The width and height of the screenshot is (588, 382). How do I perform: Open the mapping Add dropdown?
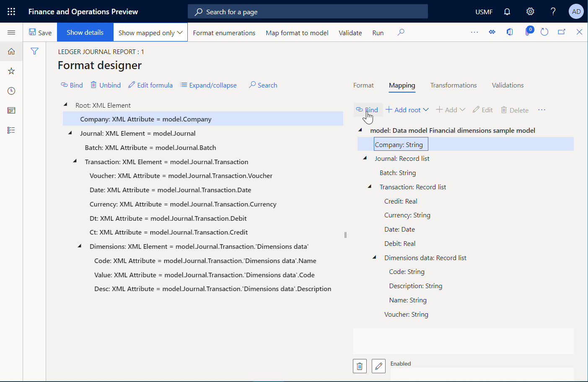[x=451, y=110]
